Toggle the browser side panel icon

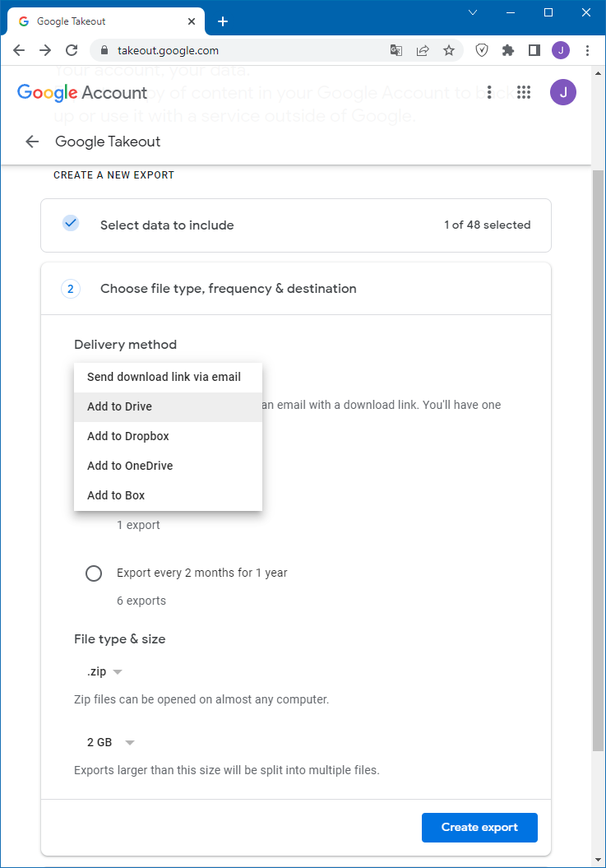[x=534, y=50]
